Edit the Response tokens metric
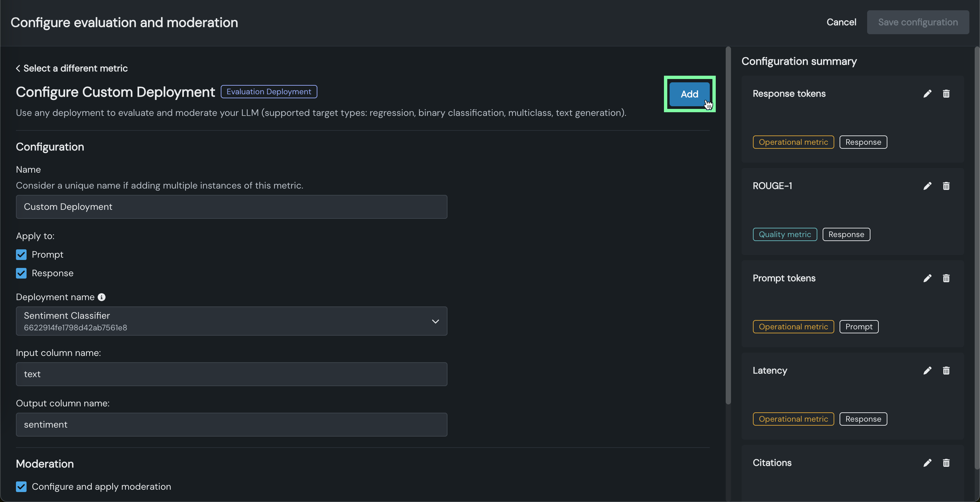The width and height of the screenshot is (980, 502). click(927, 94)
